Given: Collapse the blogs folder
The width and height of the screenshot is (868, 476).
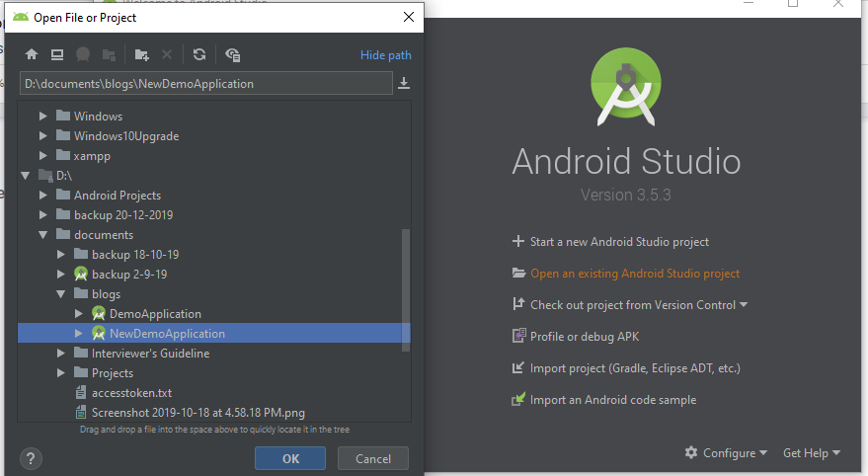Looking at the screenshot, I should [61, 294].
